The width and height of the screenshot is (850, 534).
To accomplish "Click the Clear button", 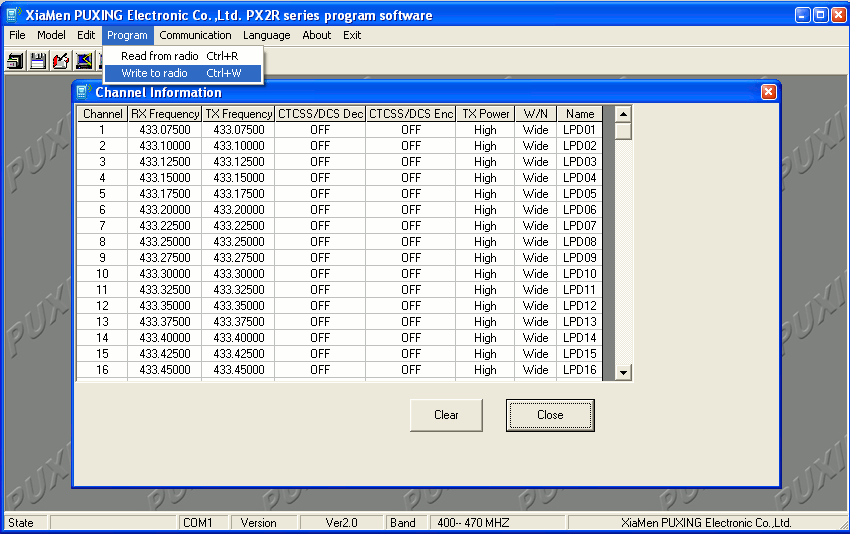I will point(446,415).
